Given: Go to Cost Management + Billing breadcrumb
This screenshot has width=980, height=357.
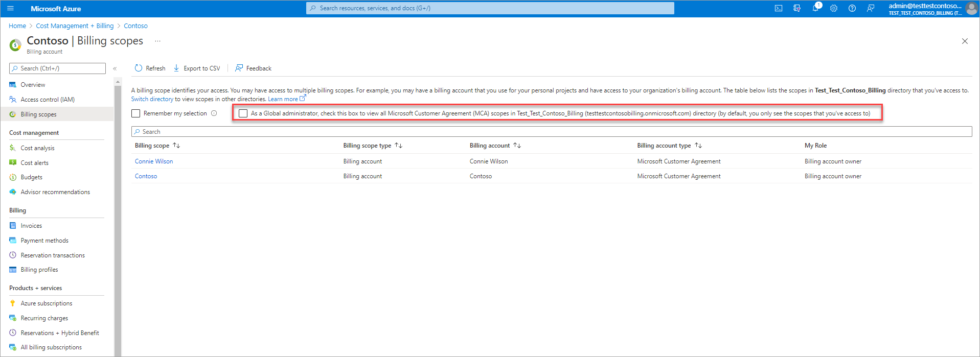Looking at the screenshot, I should pyautogui.click(x=75, y=26).
